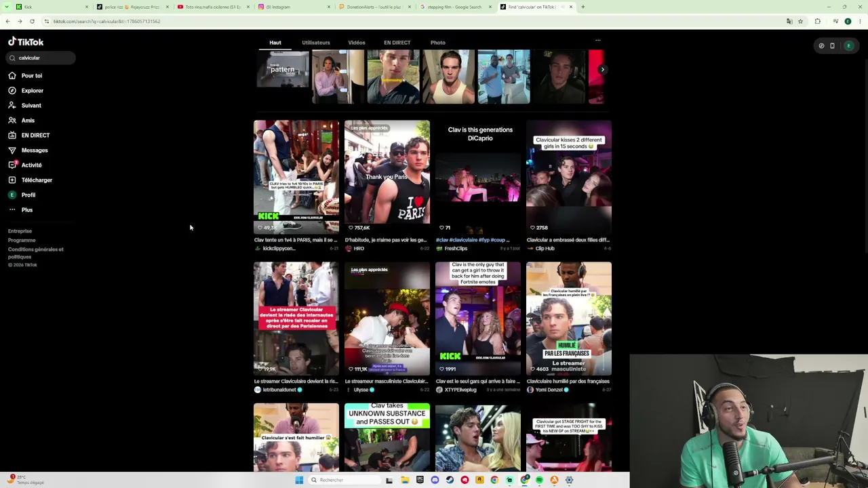Open a new browser tab with plus
Viewport: 868px width, 488px height.
[x=583, y=7]
